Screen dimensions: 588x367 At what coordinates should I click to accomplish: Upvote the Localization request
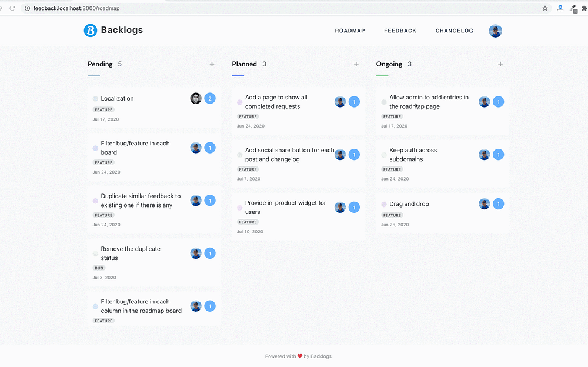(210, 98)
